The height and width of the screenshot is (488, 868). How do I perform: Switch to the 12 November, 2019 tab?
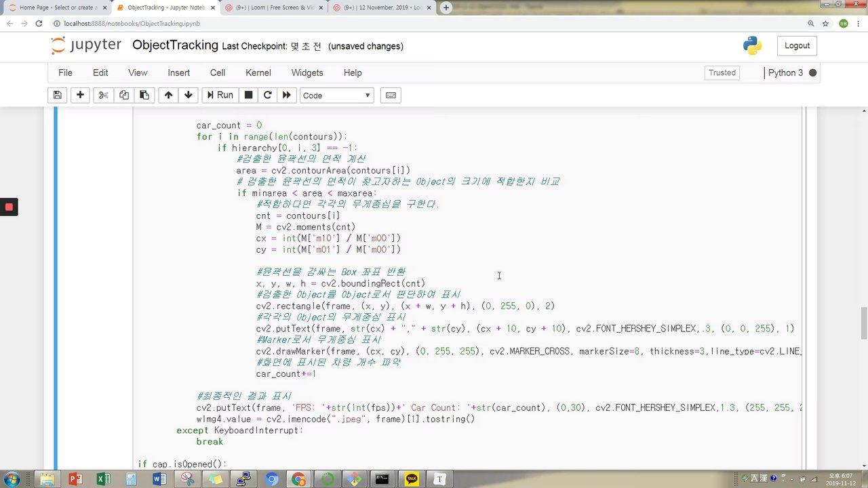tap(381, 7)
